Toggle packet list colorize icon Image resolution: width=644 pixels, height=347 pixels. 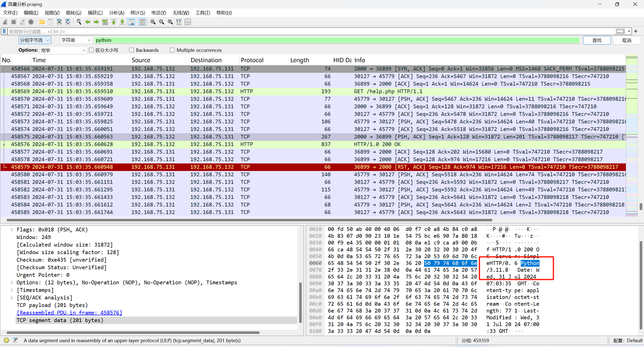142,22
